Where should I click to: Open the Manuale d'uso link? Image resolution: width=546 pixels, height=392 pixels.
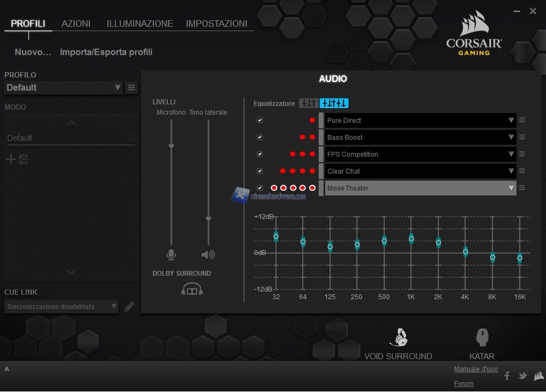pyautogui.click(x=475, y=369)
